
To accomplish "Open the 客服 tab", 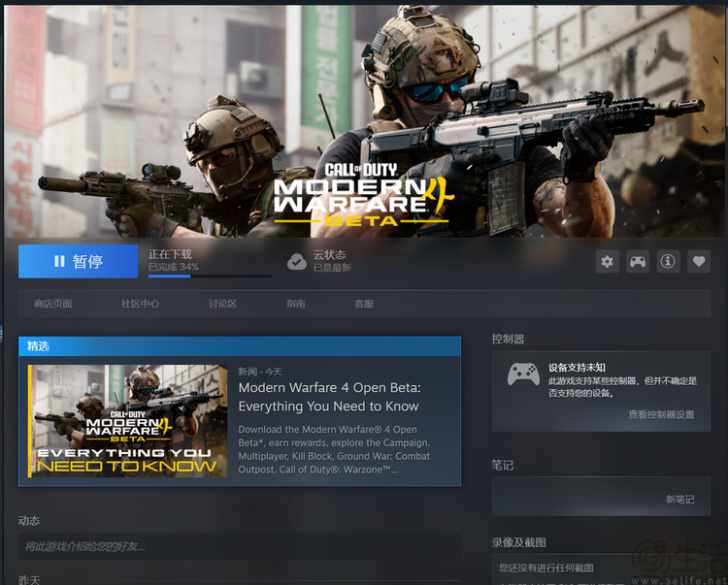I will click(x=364, y=304).
